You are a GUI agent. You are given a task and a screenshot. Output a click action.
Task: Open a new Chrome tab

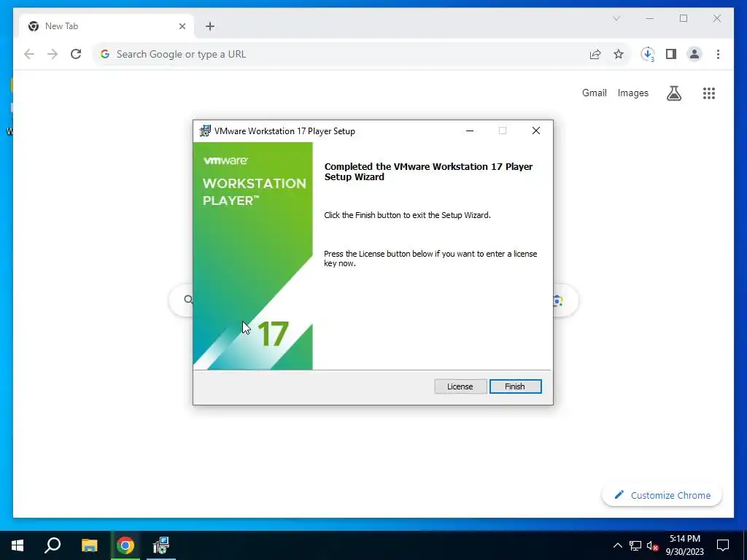210,26
